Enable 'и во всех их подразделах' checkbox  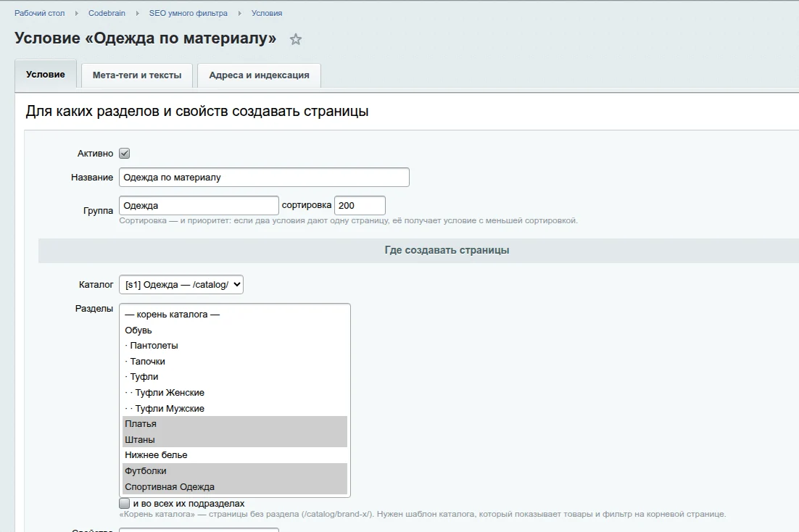pos(124,504)
